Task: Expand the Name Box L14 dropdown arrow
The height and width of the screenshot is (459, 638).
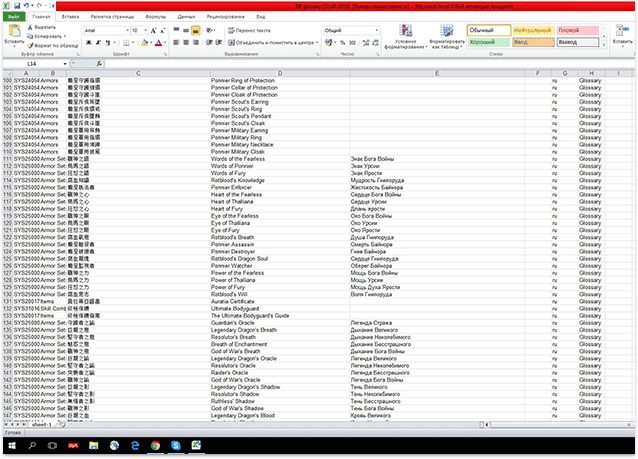Action: coord(65,64)
